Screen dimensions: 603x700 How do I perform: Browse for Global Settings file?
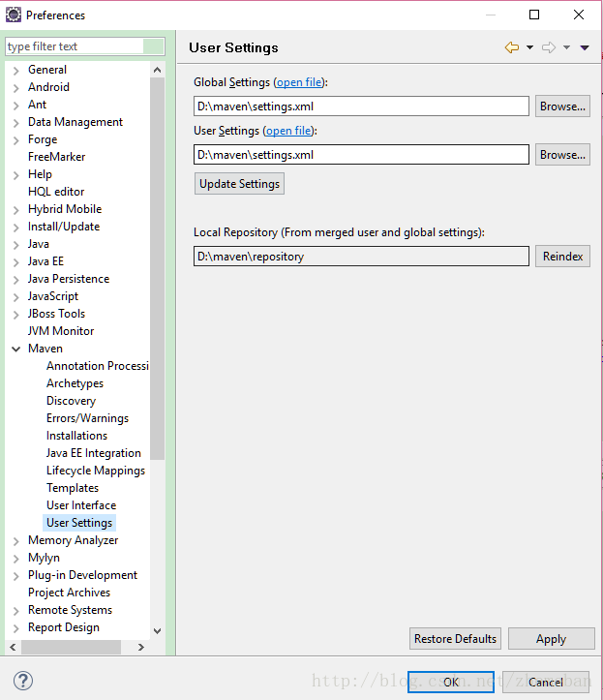[562, 107]
